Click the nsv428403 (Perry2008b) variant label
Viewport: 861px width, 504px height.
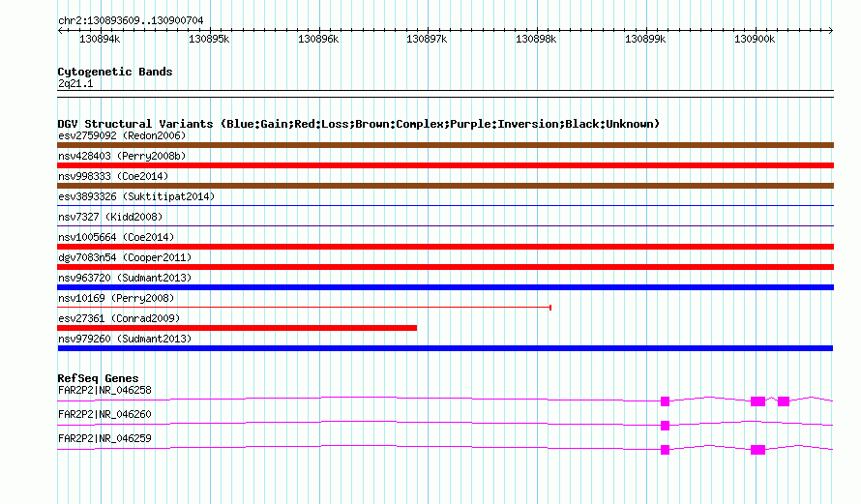coord(122,156)
